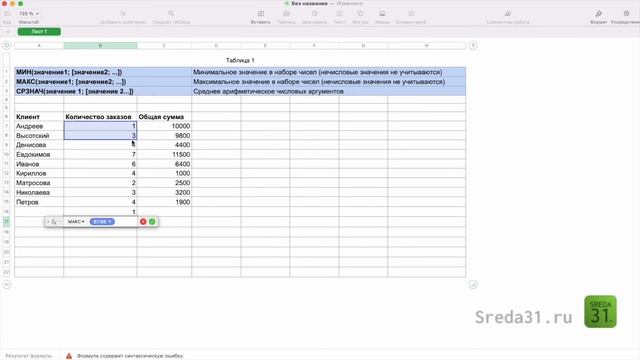Click the order count 7 for Евдокимов
This screenshot has width=640, height=360.
(x=100, y=155)
